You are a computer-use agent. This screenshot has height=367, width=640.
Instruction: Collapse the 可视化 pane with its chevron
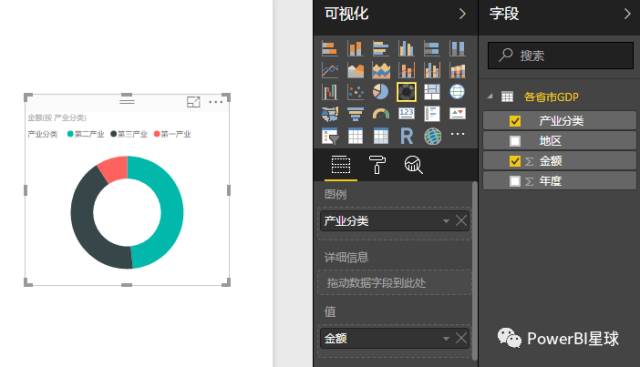point(462,14)
